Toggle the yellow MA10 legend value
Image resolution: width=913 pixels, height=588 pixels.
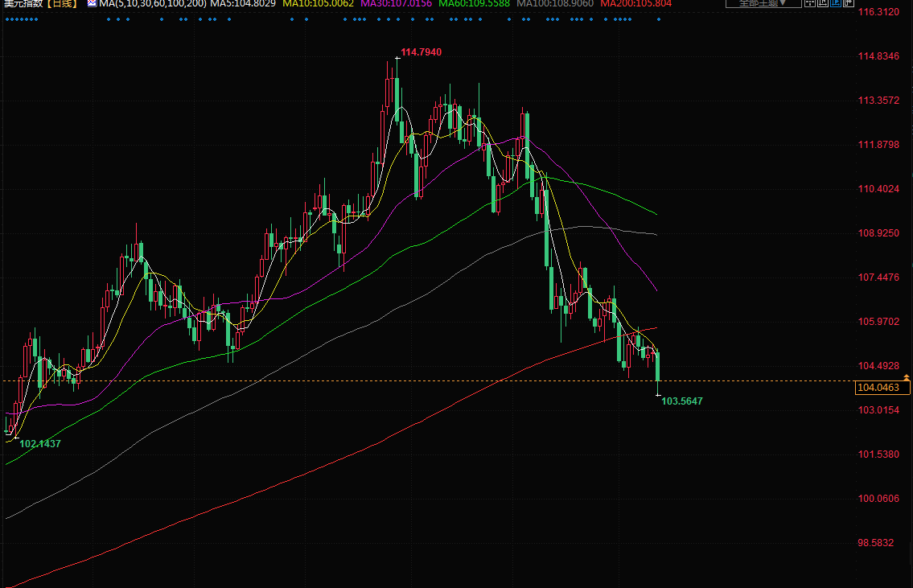(x=317, y=4)
